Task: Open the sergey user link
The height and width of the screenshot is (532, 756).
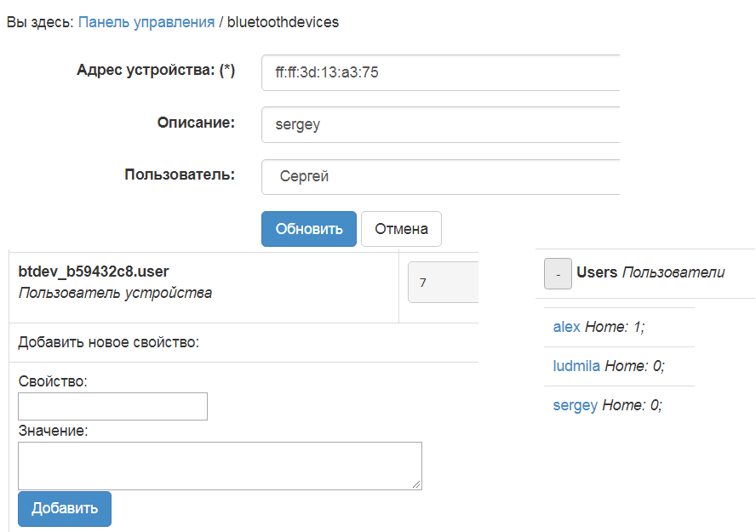Action: pyautogui.click(x=575, y=405)
